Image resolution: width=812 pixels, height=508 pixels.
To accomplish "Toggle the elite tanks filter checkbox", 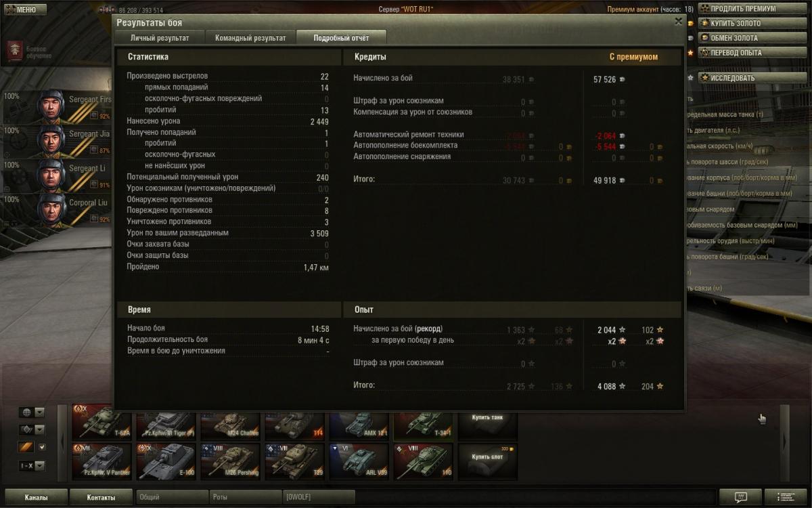I will pos(42,447).
